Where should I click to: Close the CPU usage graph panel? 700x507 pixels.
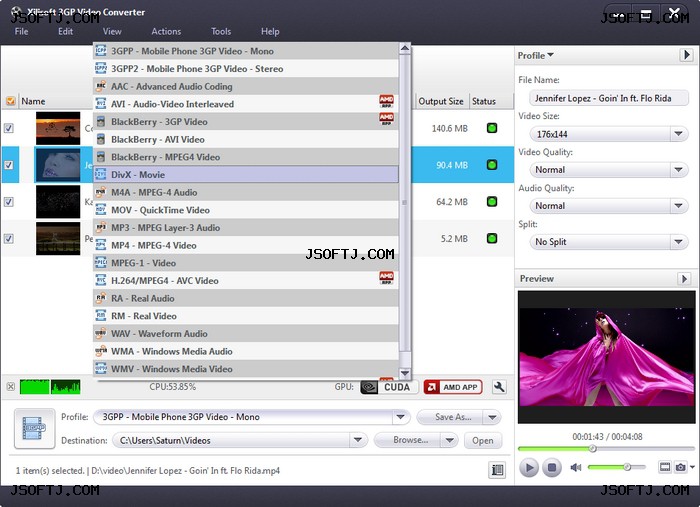pyautogui.click(x=11, y=386)
